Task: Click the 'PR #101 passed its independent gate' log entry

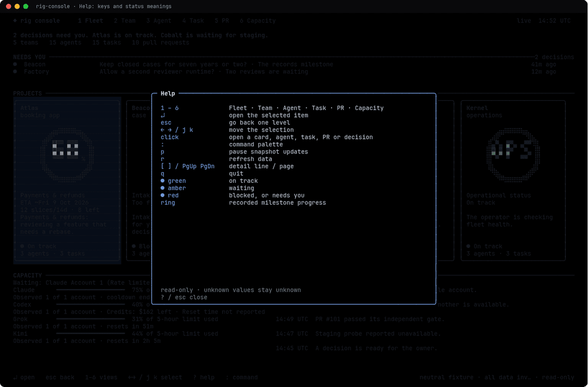Action: point(379,319)
